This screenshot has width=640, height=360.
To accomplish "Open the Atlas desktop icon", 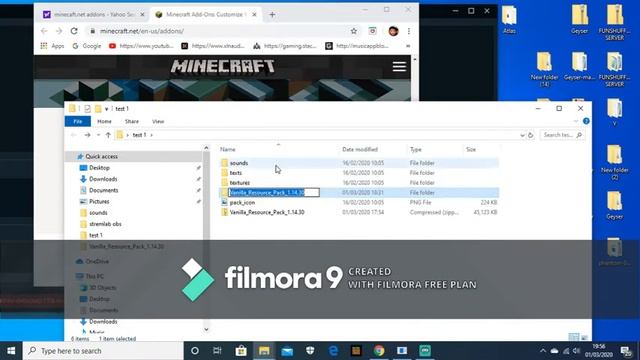I will click(x=509, y=20).
